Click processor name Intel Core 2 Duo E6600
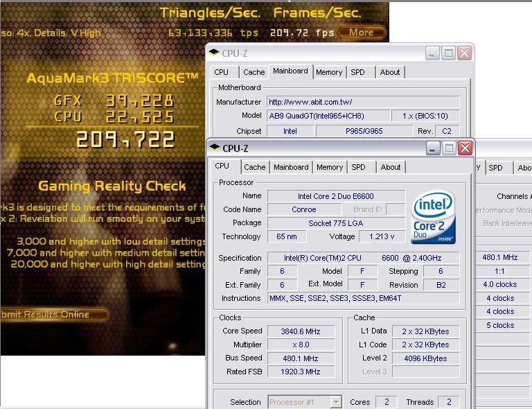Screen dimensions: 532x409 (336, 196)
